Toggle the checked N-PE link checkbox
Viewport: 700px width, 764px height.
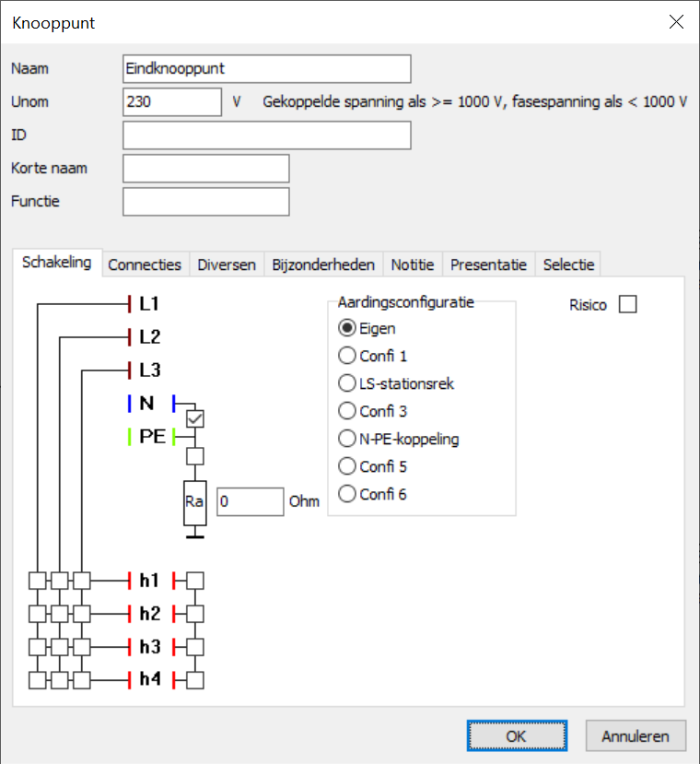click(x=194, y=420)
